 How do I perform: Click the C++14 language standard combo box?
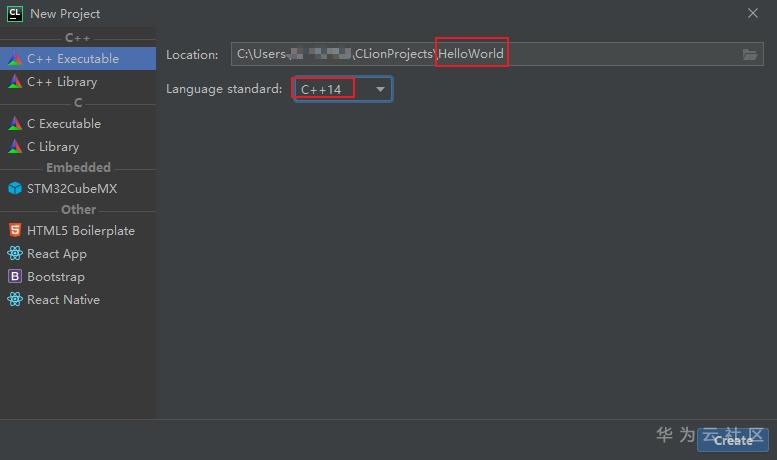[342, 89]
